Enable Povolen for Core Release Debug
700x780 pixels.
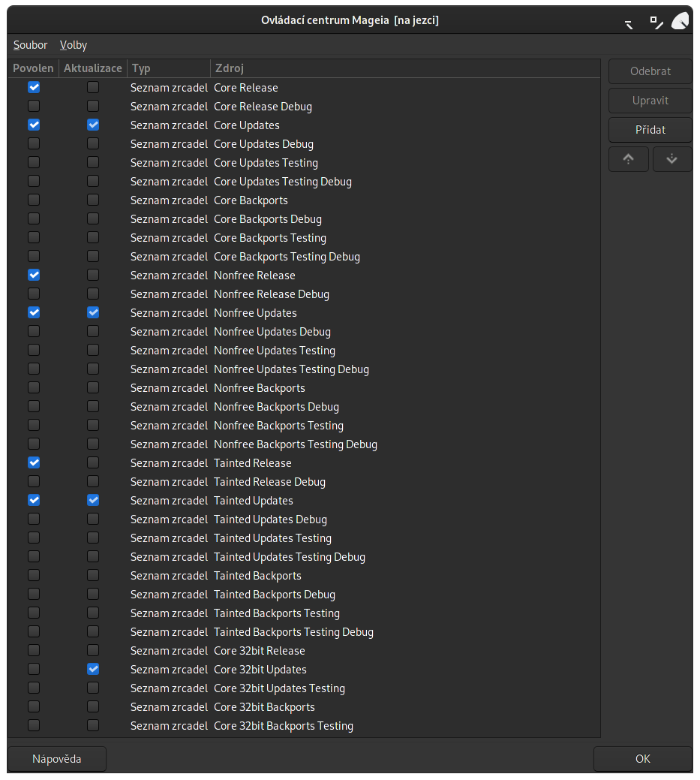tap(34, 106)
